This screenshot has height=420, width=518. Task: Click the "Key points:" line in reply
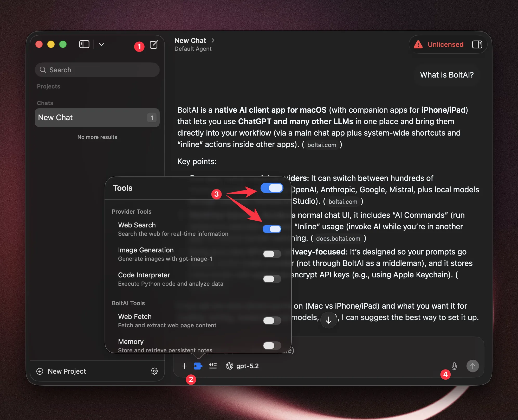click(x=197, y=162)
